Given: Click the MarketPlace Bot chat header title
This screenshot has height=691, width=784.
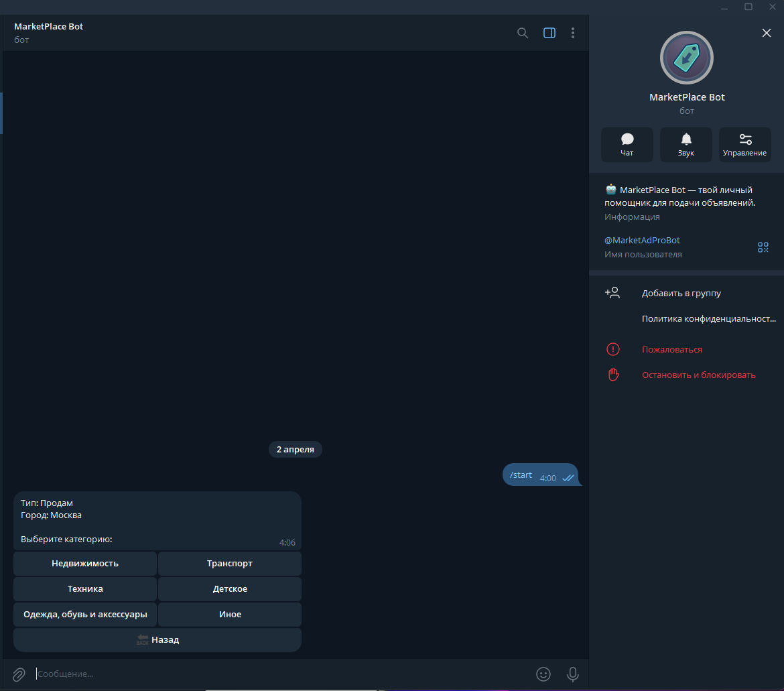Looking at the screenshot, I should click(48, 27).
